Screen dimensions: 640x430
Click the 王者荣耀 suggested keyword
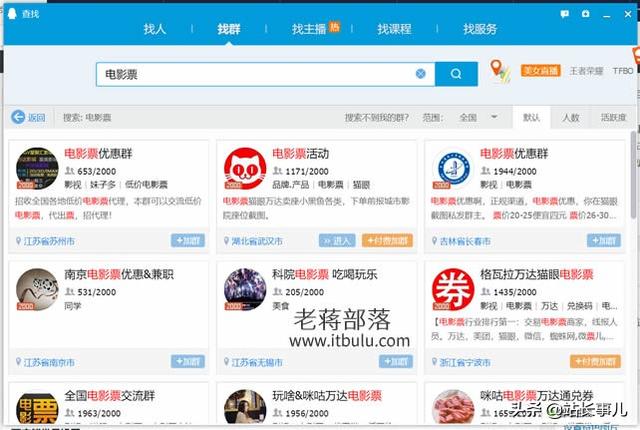coord(586,71)
